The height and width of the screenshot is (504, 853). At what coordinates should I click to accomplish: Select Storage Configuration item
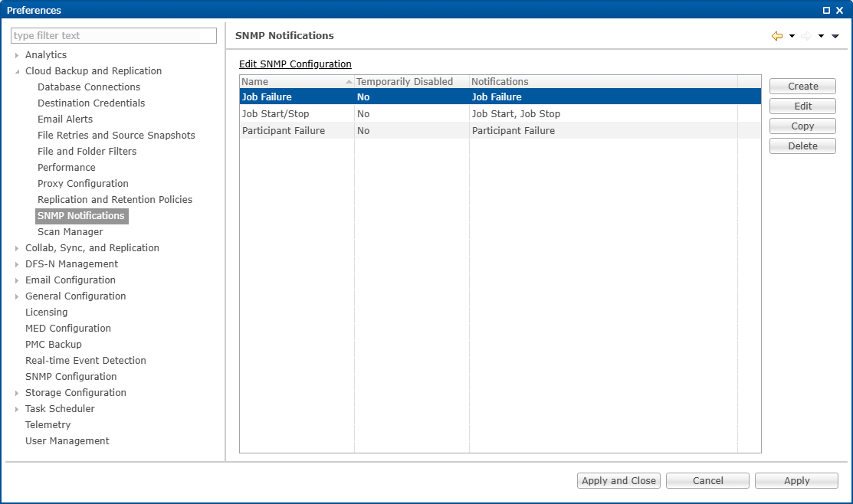click(x=76, y=392)
